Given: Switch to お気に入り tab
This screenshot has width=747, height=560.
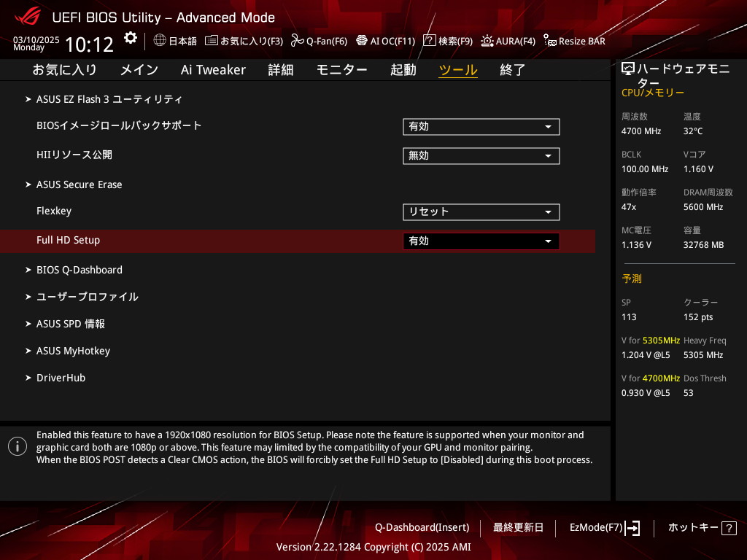Looking at the screenshot, I should click(65, 70).
